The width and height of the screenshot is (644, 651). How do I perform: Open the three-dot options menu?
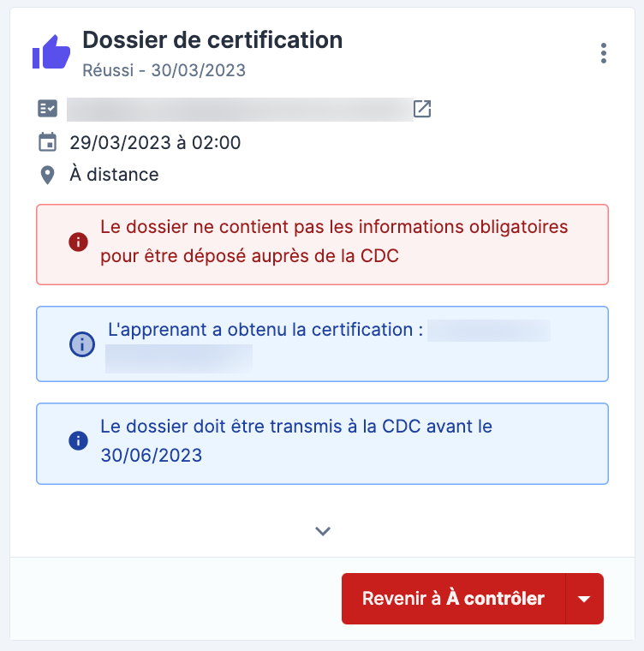(x=604, y=53)
